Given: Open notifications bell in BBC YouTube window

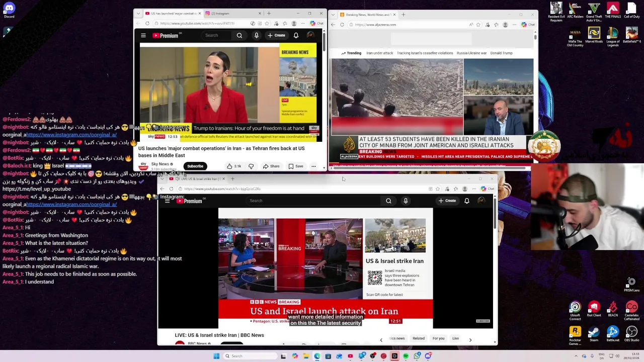Looking at the screenshot, I should click(467, 201).
